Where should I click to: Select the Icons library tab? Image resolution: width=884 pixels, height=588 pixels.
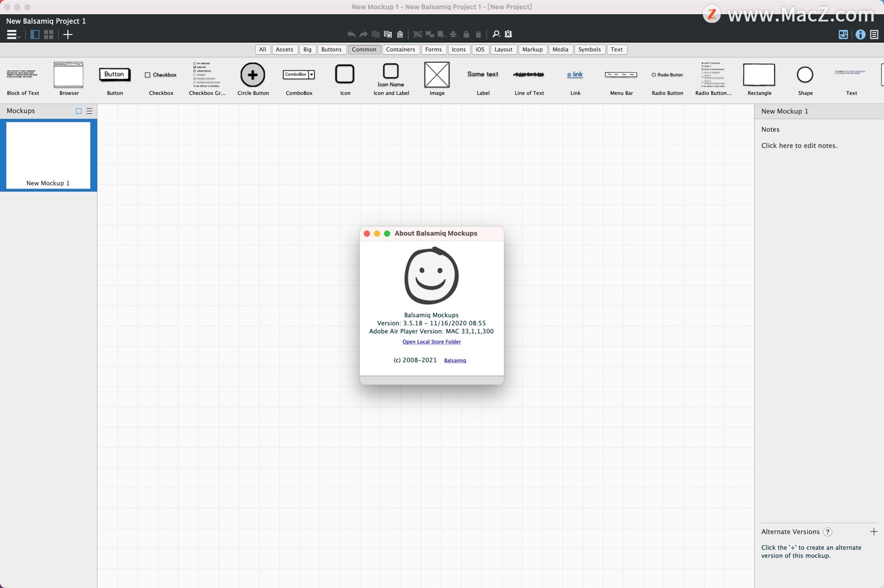(459, 50)
